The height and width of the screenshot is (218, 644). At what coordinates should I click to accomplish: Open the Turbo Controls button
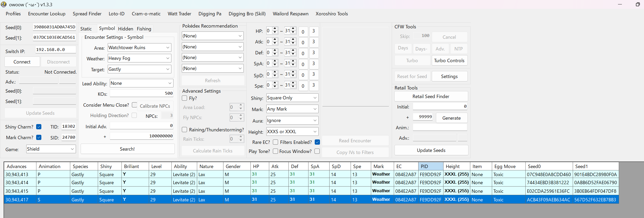point(449,61)
